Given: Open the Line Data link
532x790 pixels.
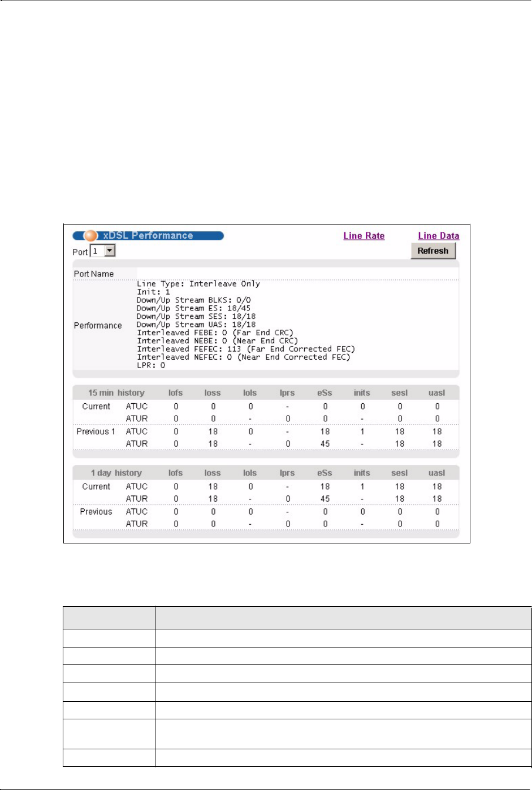Looking at the screenshot, I should click(439, 236).
